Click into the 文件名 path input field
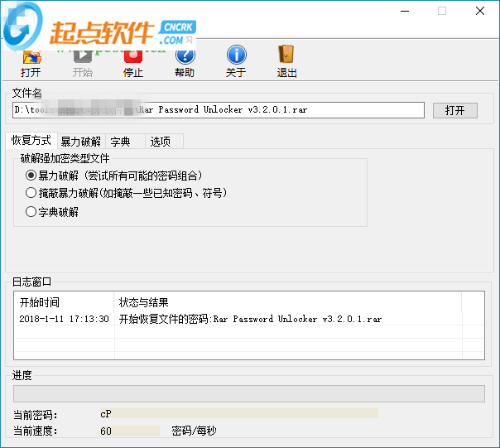500x448 pixels. pos(219,110)
